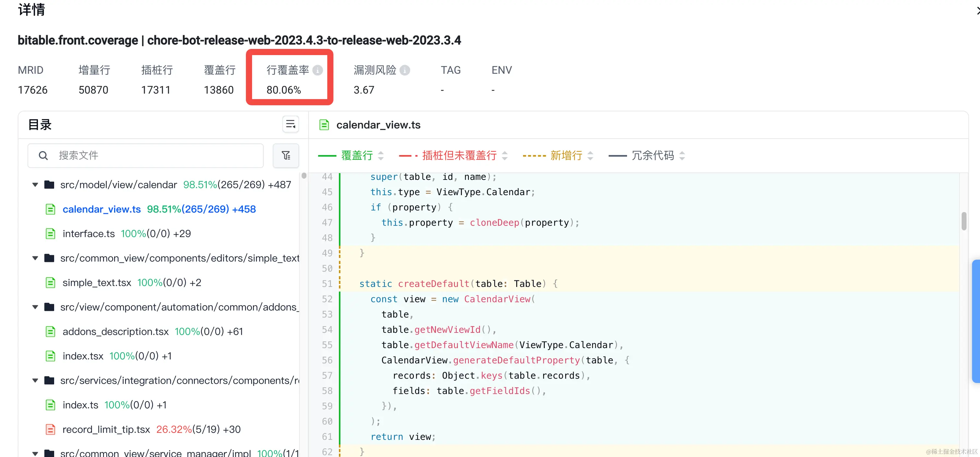Collapse the src/common_view/service_manager/impl folder
The image size is (980, 457).
pyautogui.click(x=35, y=453)
